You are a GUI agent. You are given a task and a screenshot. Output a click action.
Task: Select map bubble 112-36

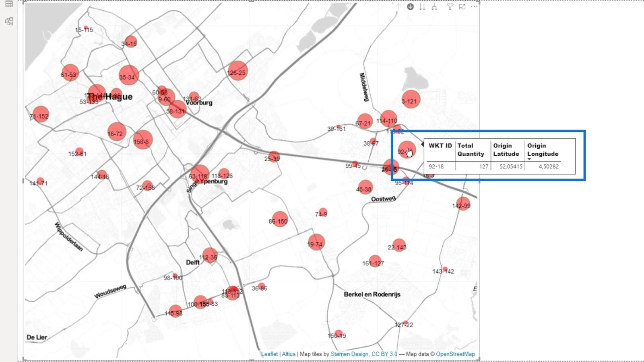pyautogui.click(x=210, y=255)
